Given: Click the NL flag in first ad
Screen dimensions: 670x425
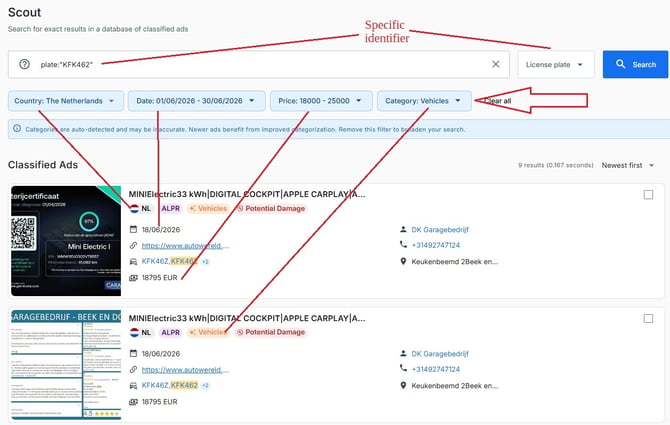Looking at the screenshot, I should pos(135,208).
